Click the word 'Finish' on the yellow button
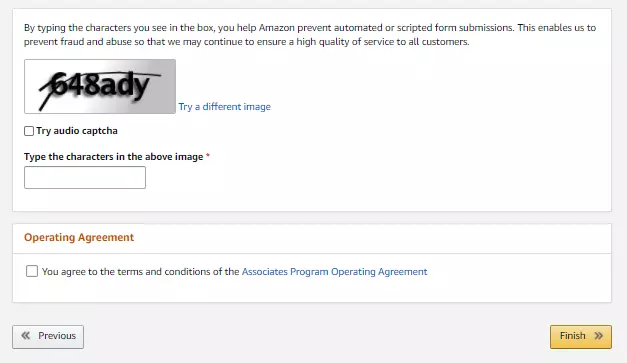627x363 pixels. coord(572,335)
